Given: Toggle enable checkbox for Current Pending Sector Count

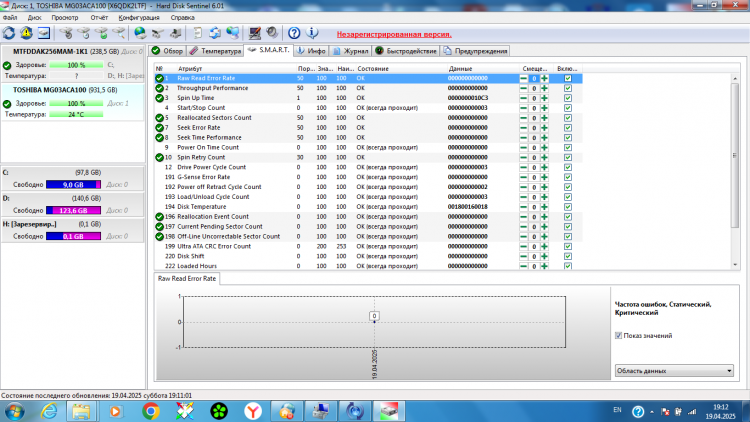Looking at the screenshot, I should pos(568,227).
